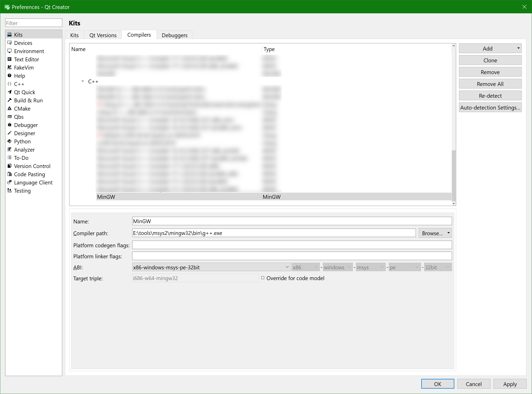The image size is (532, 394).
Task: Click the Compiler path input field
Action: pyautogui.click(x=274, y=233)
